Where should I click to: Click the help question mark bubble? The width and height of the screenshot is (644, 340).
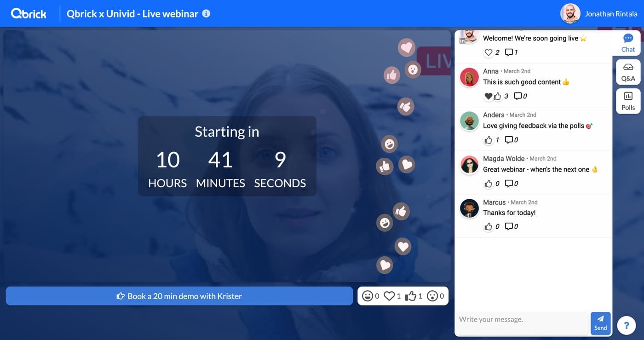tap(627, 325)
